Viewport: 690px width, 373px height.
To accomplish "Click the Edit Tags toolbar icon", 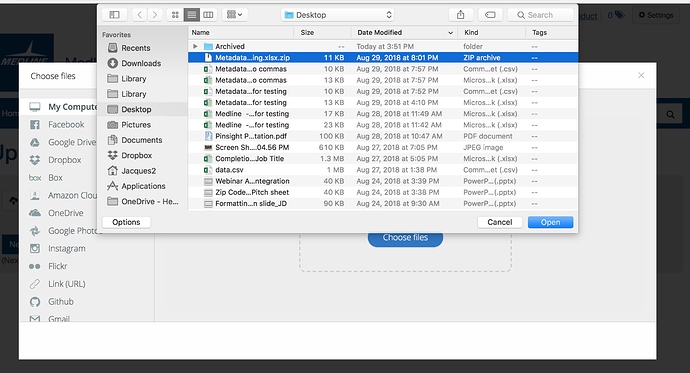I will click(490, 15).
